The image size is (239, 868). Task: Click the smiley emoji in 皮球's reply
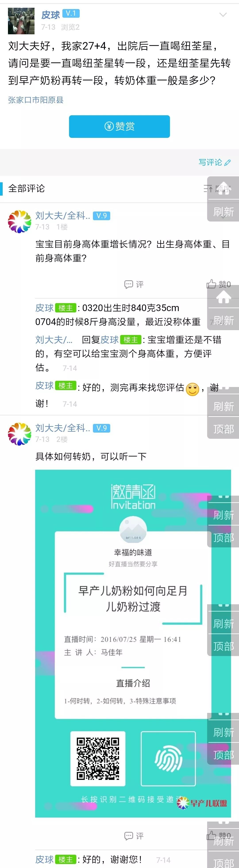pos(193,389)
